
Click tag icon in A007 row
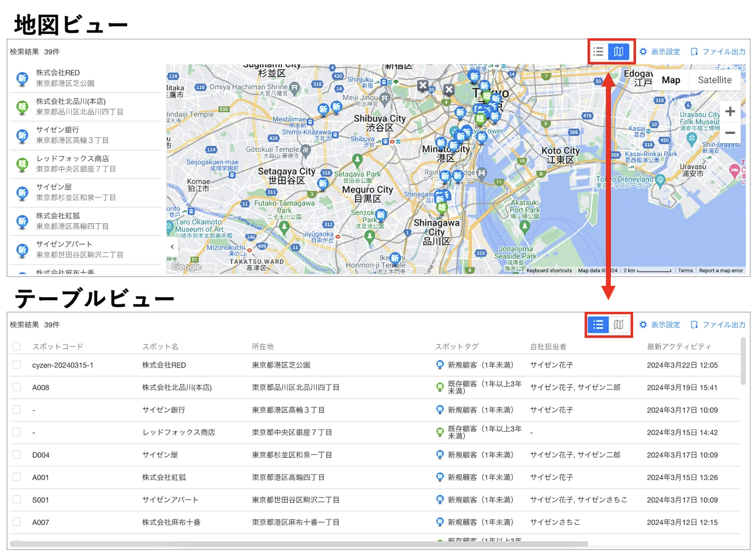point(440,522)
